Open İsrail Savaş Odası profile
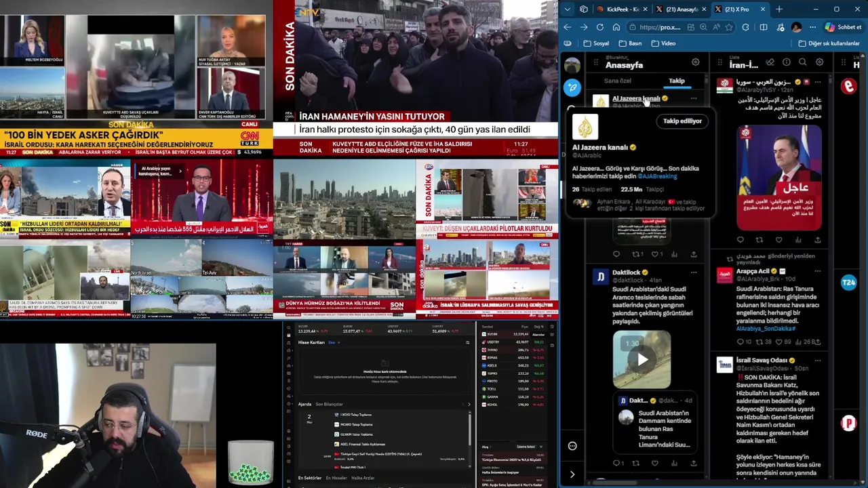This screenshot has height=488, width=868. point(762,360)
